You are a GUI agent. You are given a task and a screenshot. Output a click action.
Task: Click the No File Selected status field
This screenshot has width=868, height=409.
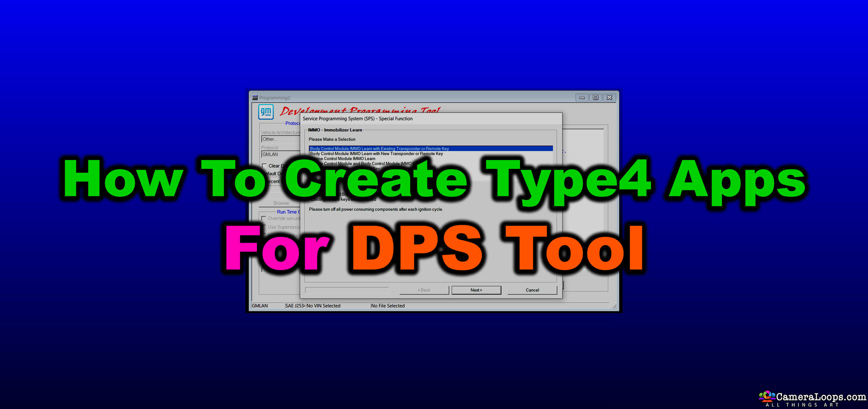click(388, 306)
